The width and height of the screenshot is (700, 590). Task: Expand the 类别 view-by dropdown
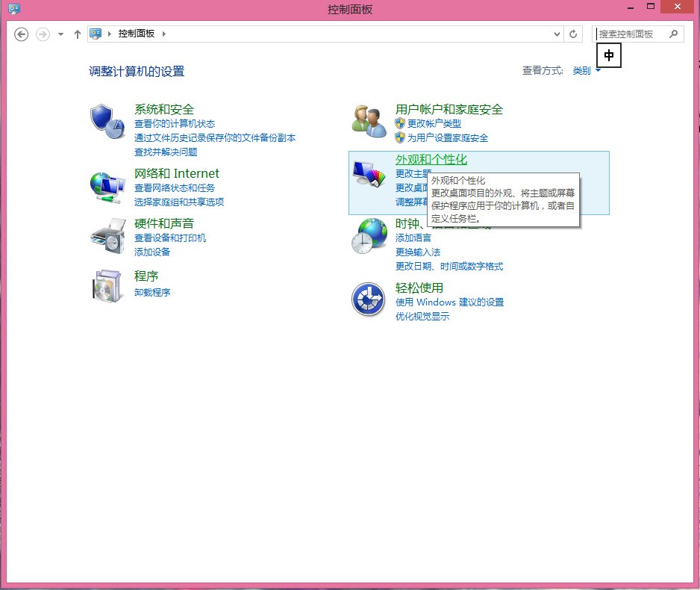(587, 71)
